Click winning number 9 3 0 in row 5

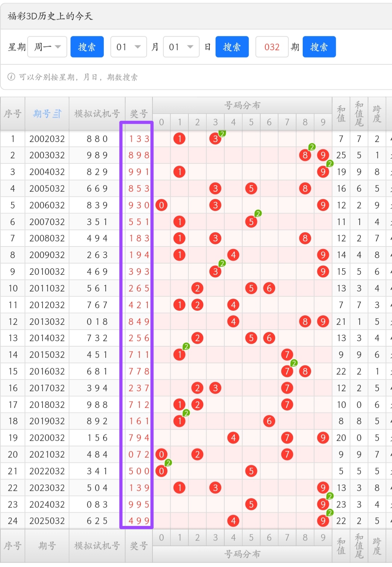point(139,205)
